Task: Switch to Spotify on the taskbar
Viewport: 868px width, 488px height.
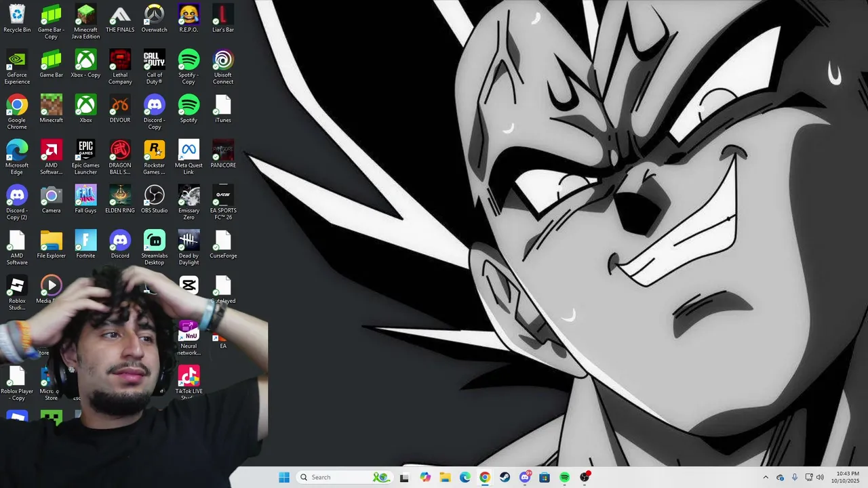Action: 565,477
